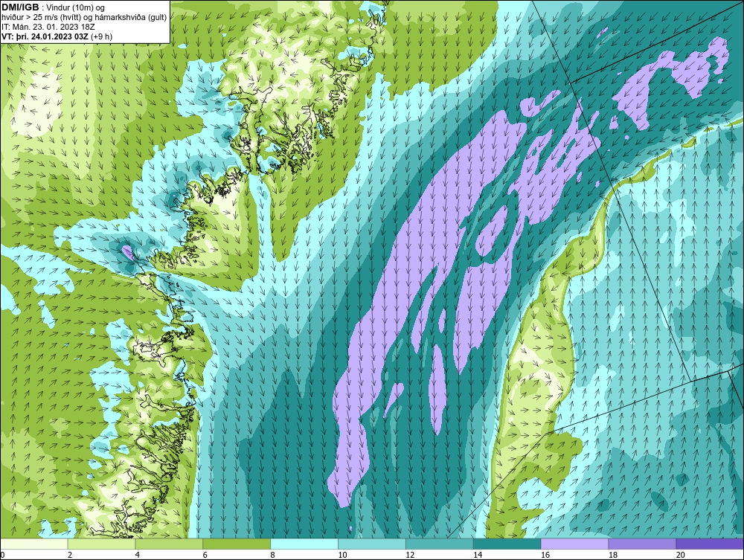Click the 10–12 m/s turquoise legend swatch
Viewport: 744px width, 560px height.
[x=372, y=544]
